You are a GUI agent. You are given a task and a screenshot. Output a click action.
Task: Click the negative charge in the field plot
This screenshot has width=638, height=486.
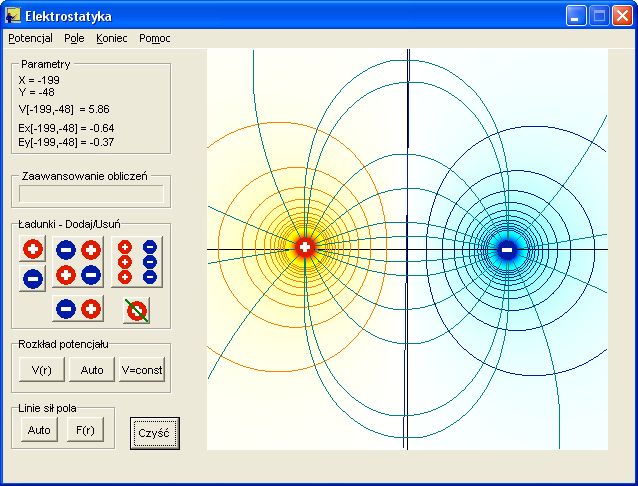(x=507, y=249)
